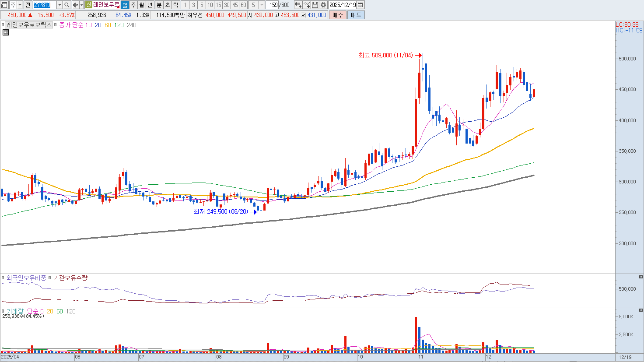Switch to weekly (주) chart period
The height and width of the screenshot is (362, 644).
[x=133, y=5]
